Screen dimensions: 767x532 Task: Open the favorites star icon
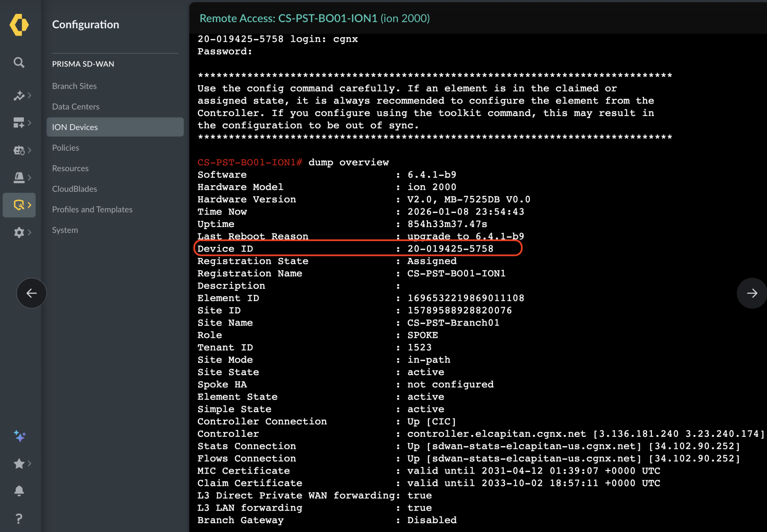click(19, 464)
